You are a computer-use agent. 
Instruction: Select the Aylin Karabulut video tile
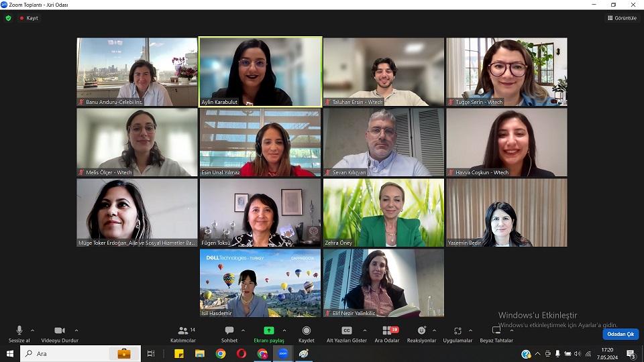coord(260,72)
